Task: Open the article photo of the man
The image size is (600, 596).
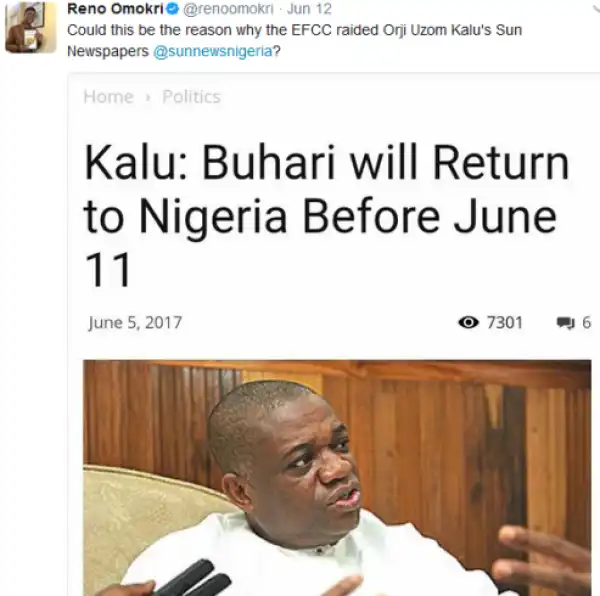Action: click(337, 477)
